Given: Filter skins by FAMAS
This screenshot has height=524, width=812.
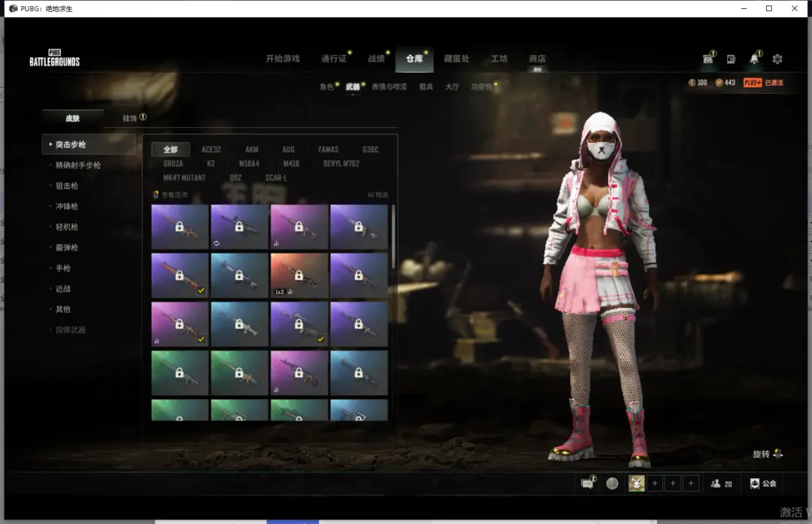Looking at the screenshot, I should [x=329, y=150].
